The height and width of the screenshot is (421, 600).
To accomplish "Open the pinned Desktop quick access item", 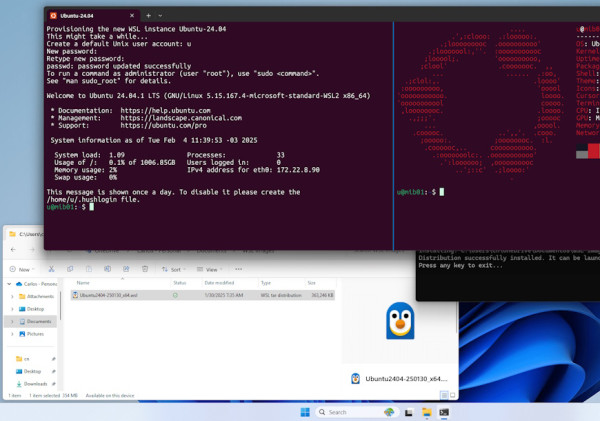I will tap(29, 371).
